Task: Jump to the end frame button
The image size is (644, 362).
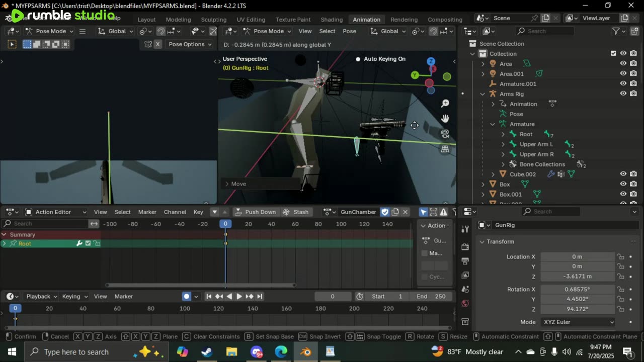Action: pos(260,296)
